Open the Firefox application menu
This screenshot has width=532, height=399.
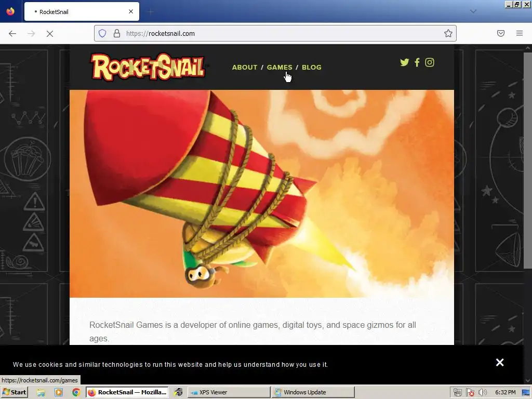point(520,33)
